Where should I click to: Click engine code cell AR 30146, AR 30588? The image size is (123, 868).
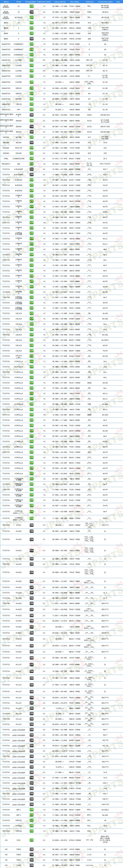tap(105, 6)
